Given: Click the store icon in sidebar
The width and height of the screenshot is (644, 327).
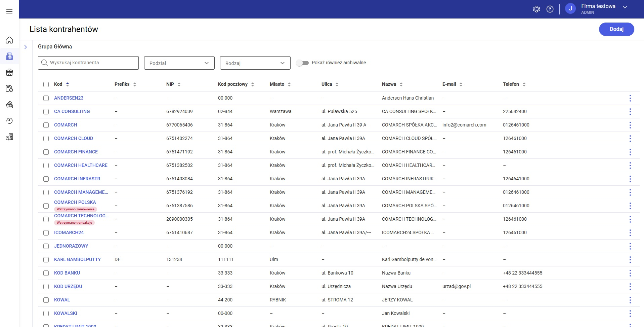Looking at the screenshot, I should [x=9, y=72].
